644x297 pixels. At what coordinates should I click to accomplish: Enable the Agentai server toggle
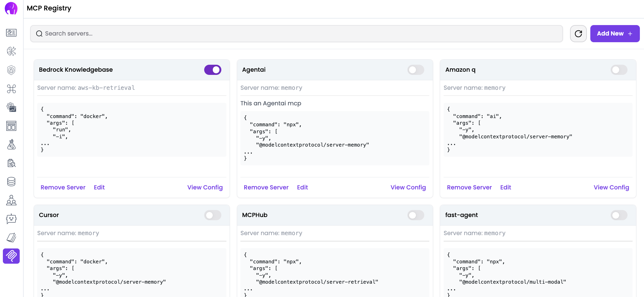(x=415, y=70)
